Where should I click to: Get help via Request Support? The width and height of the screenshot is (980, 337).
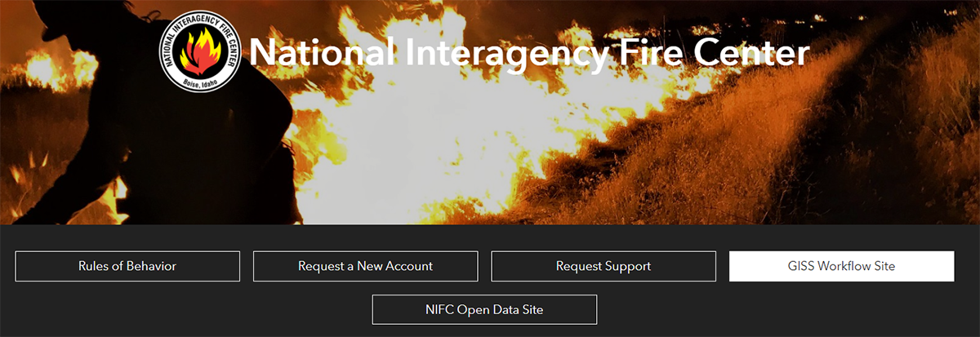[604, 266]
